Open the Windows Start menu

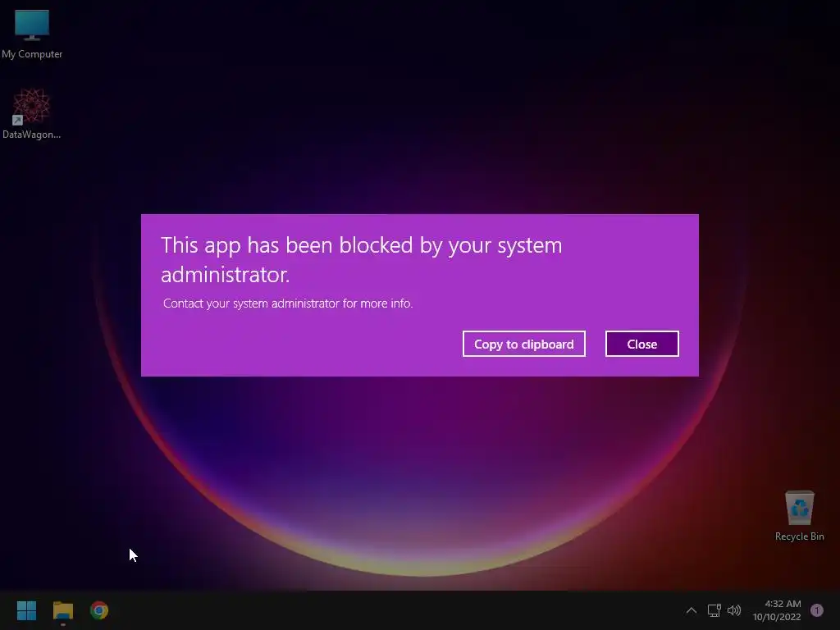pyautogui.click(x=26, y=610)
